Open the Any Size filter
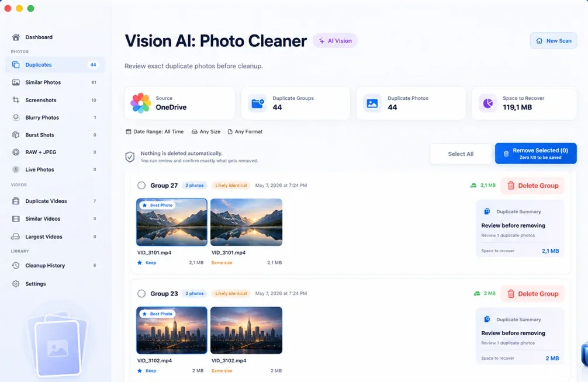 pyautogui.click(x=206, y=131)
